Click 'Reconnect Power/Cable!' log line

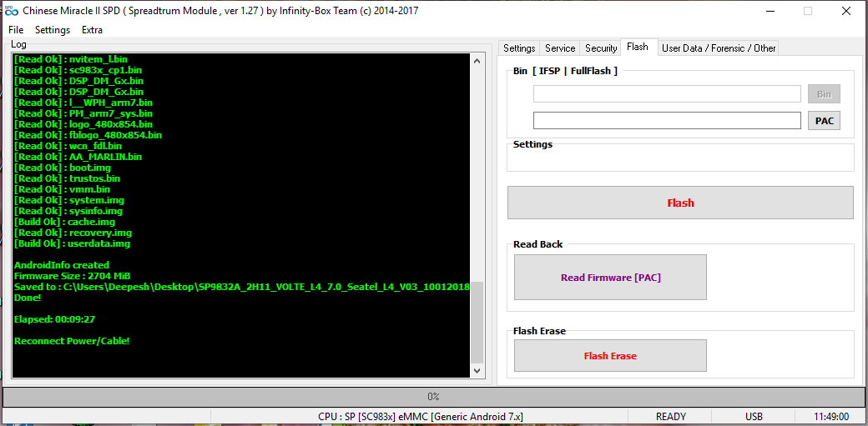click(x=72, y=341)
